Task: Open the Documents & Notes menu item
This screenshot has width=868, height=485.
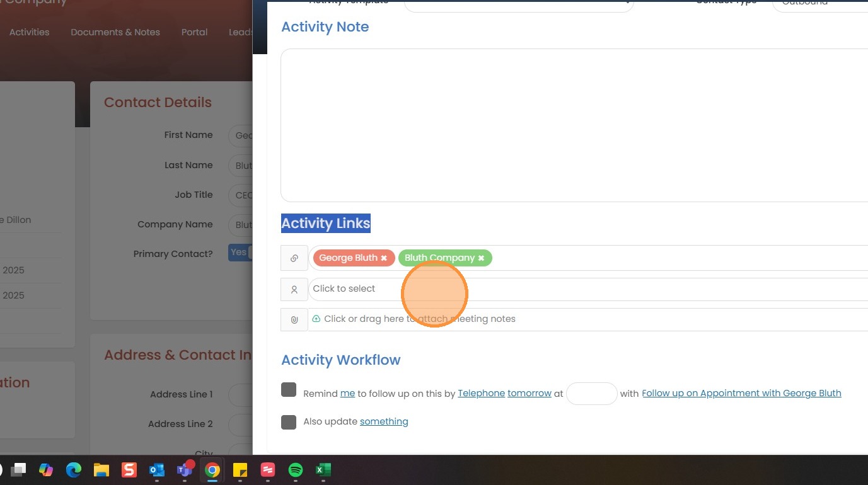Action: click(115, 32)
